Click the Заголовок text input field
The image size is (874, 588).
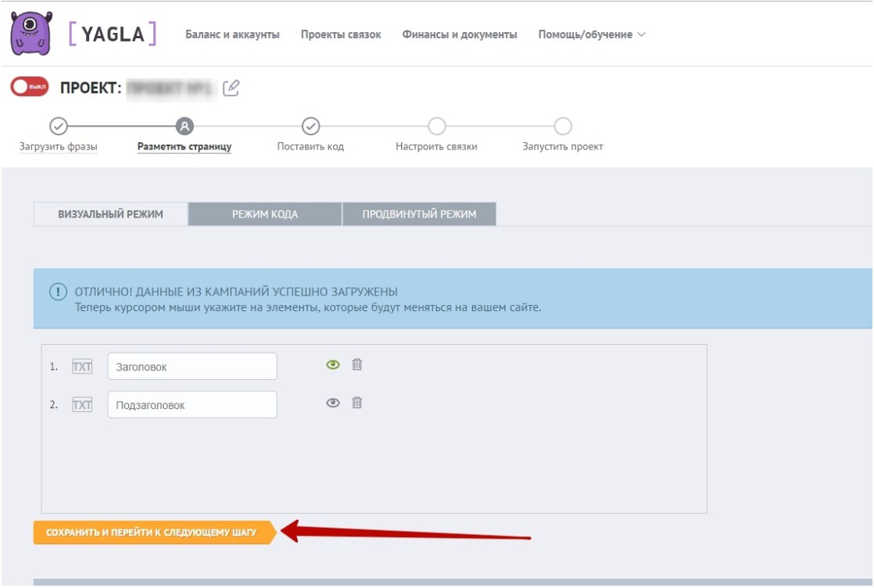pyautogui.click(x=192, y=366)
